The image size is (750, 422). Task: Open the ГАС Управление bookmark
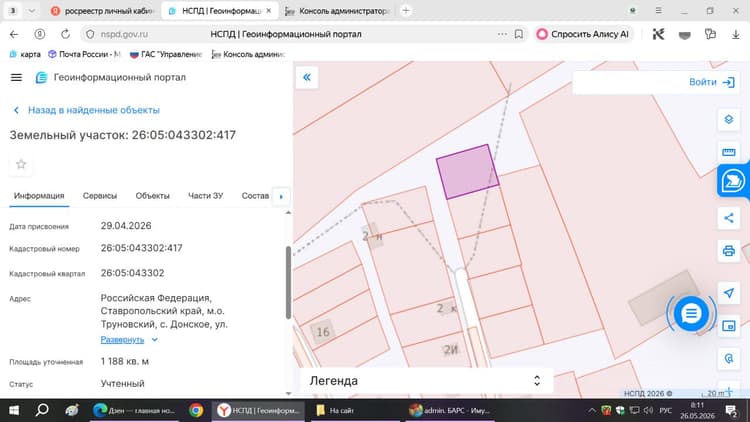click(166, 55)
